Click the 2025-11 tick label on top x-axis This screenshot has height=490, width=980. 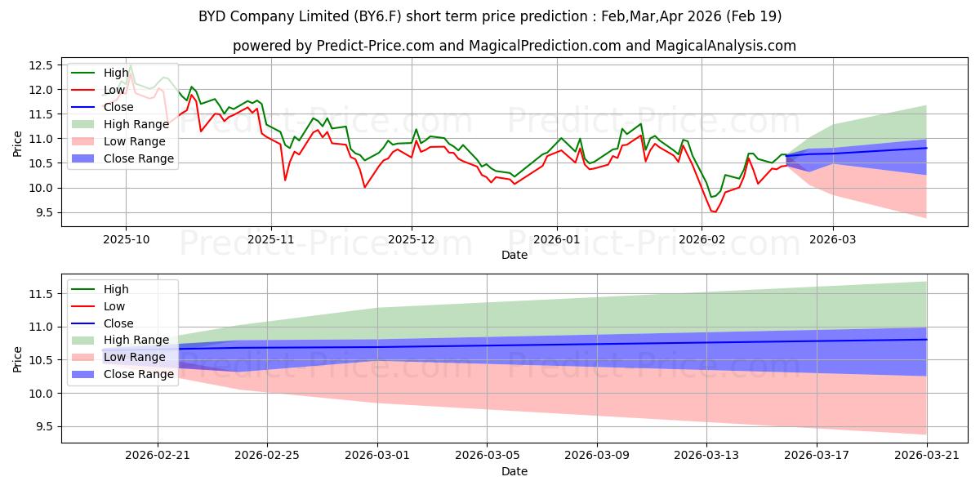click(270, 238)
